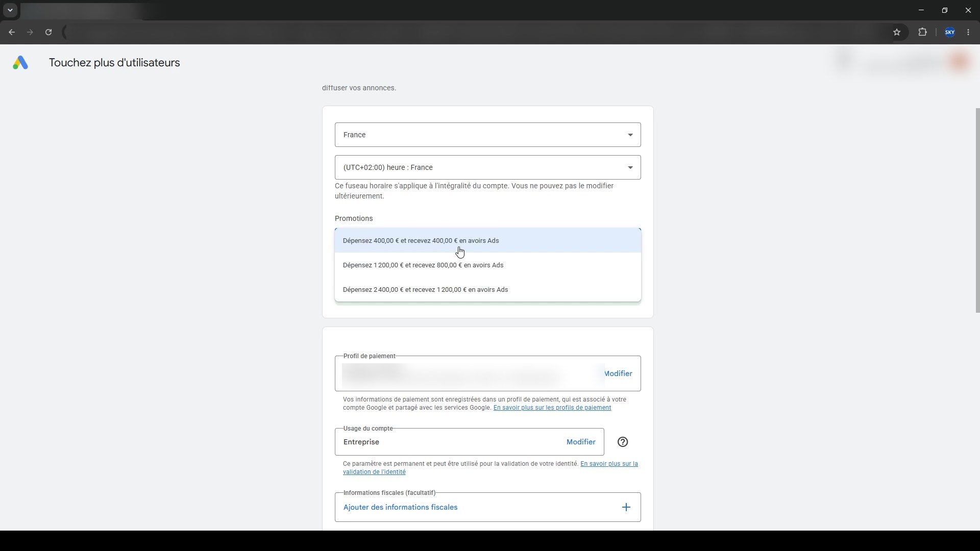
Task: Open the tab search dropdown arrow
Action: point(10,10)
